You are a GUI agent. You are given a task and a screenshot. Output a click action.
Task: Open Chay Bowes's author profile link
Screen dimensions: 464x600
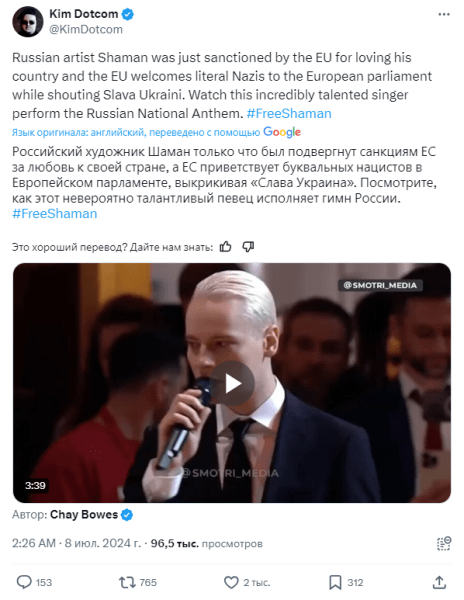pyautogui.click(x=84, y=515)
